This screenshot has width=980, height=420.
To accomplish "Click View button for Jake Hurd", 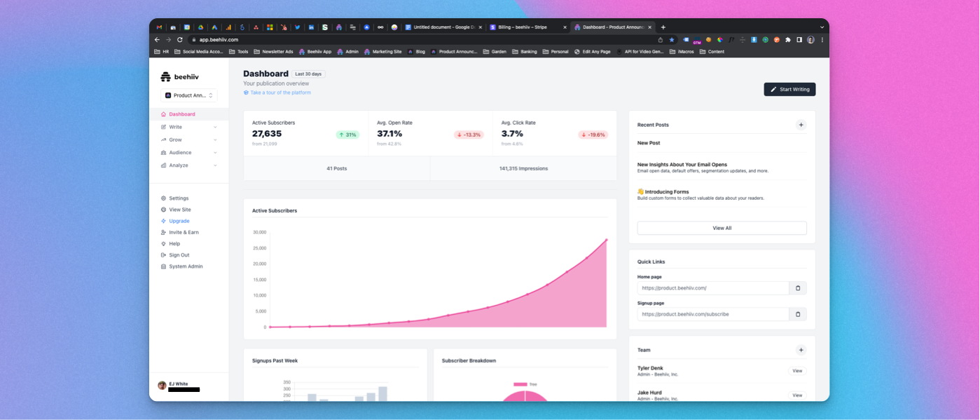I will click(x=797, y=395).
